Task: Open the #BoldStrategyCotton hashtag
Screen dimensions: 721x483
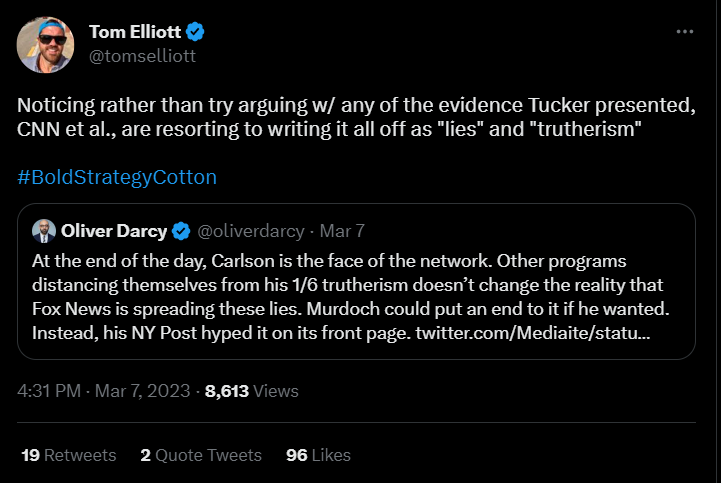Action: [117, 177]
